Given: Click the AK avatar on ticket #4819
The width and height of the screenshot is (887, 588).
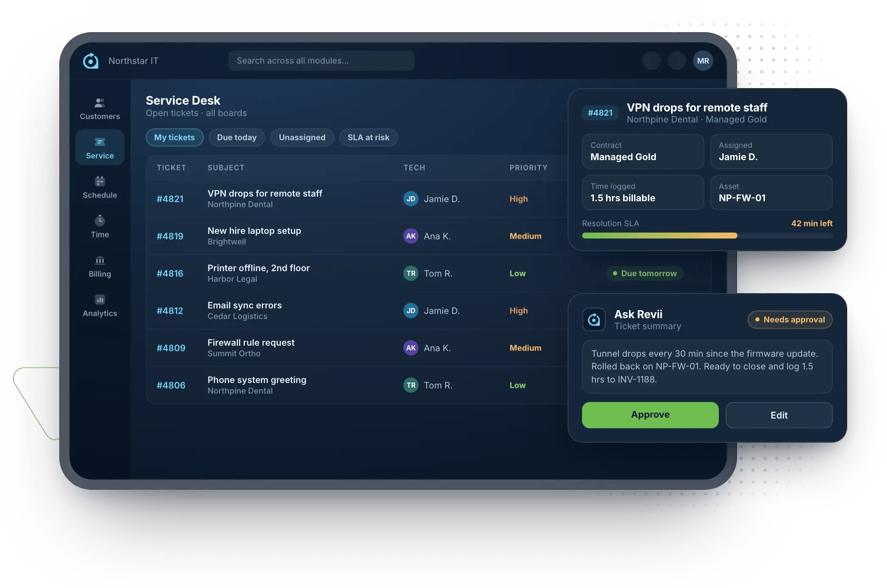Looking at the screenshot, I should [411, 236].
